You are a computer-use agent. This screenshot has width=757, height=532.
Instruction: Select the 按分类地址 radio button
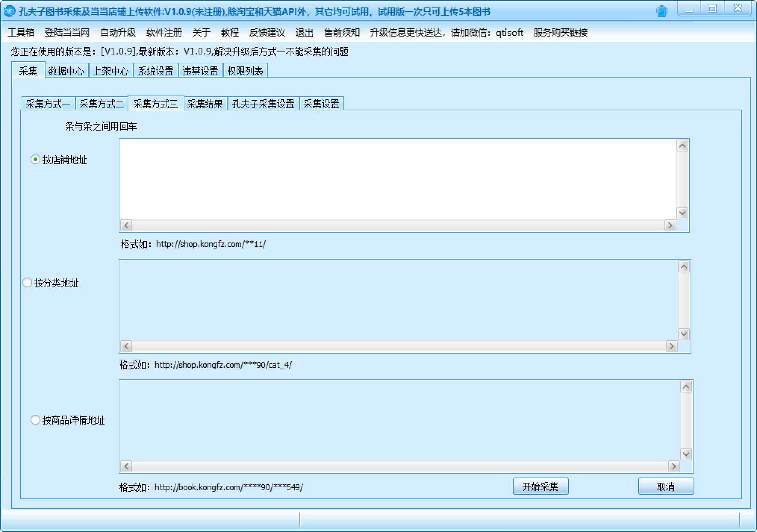click(27, 283)
